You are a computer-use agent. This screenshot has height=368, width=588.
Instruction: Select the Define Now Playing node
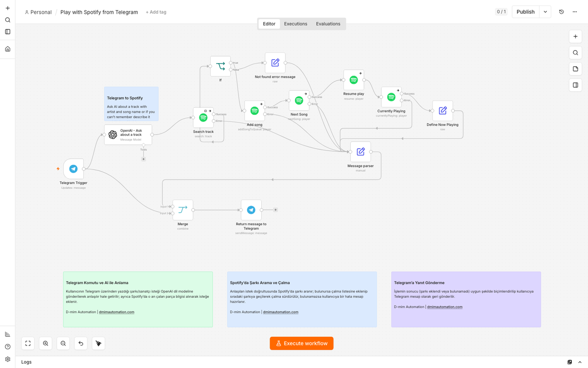point(442,111)
